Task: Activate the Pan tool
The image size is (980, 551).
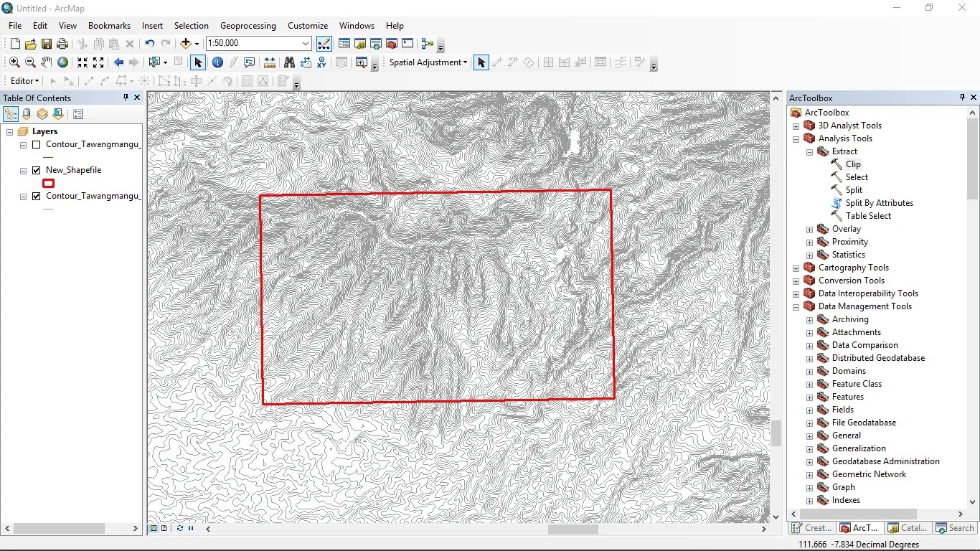Action: click(46, 62)
